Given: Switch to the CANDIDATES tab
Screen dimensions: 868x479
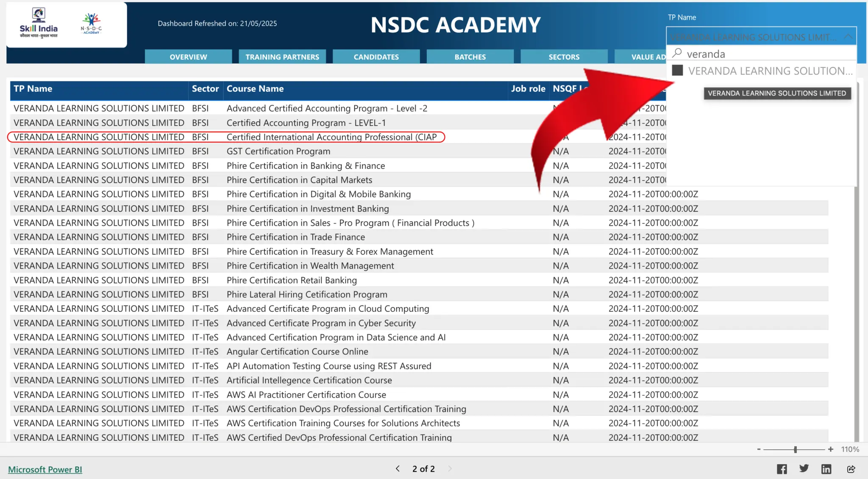Looking at the screenshot, I should [376, 57].
